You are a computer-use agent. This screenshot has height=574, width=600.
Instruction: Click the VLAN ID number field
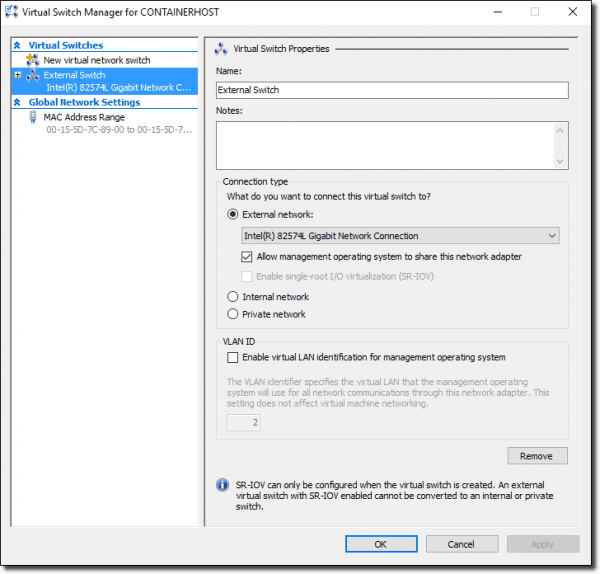coord(243,423)
